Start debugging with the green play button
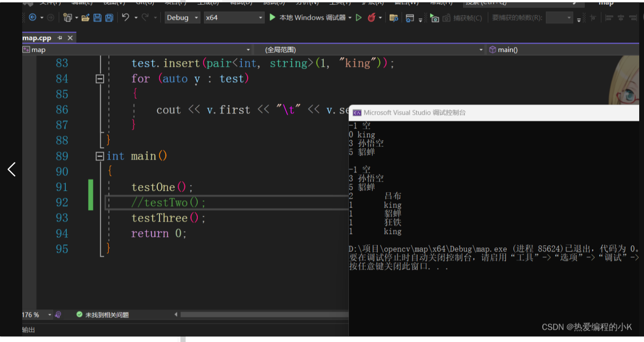Screen dimensions: 644x342 tap(272, 17)
